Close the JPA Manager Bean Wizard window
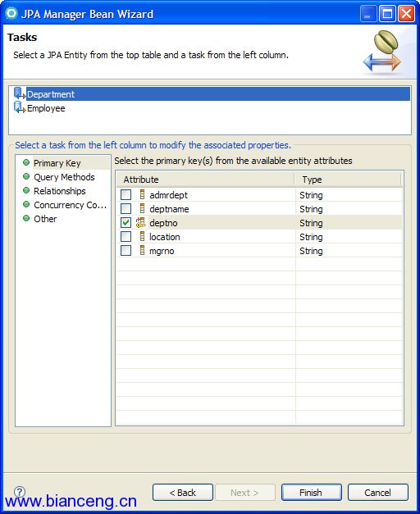The height and width of the screenshot is (514, 420). click(x=406, y=14)
